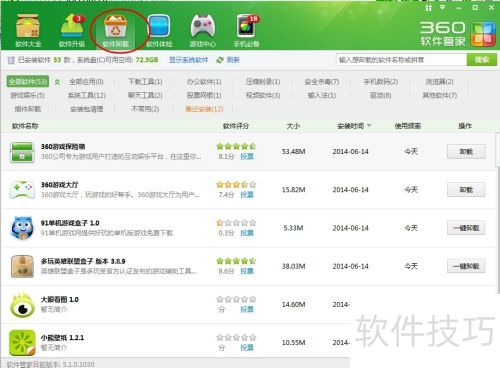The image size is (500, 368).
Task: Sort by 安装时间 using its arrow
Action: click(369, 126)
